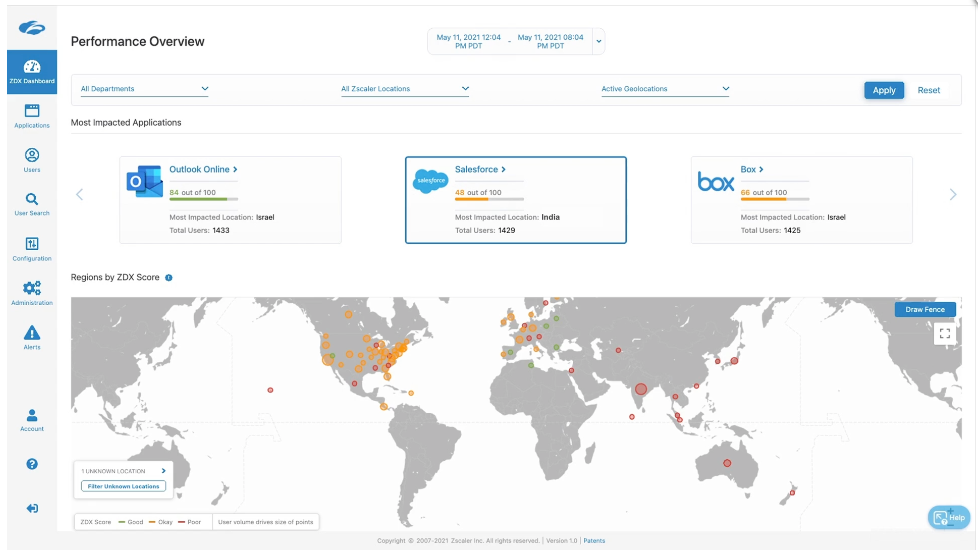This screenshot has width=978, height=550.
Task: Click the Good legend entry
Action: [131, 522]
